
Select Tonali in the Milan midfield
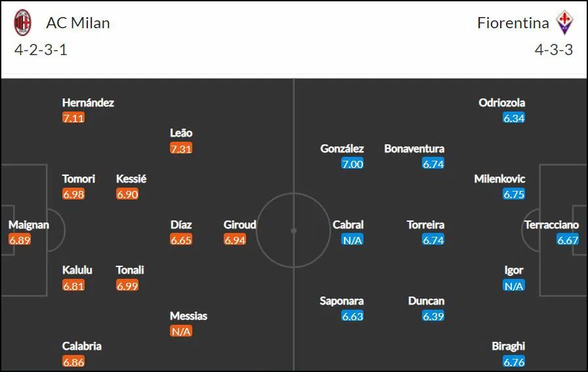(x=130, y=270)
